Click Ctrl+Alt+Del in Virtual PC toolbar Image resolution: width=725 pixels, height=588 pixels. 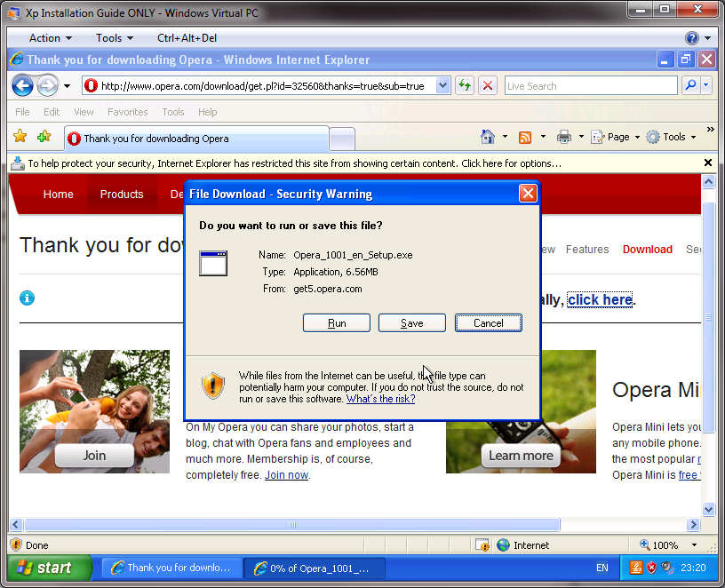tap(187, 38)
